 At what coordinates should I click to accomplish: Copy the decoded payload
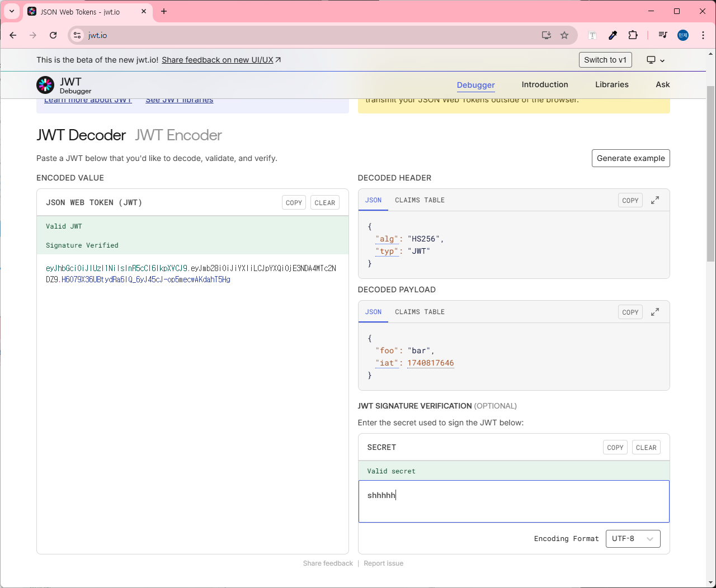tap(630, 312)
